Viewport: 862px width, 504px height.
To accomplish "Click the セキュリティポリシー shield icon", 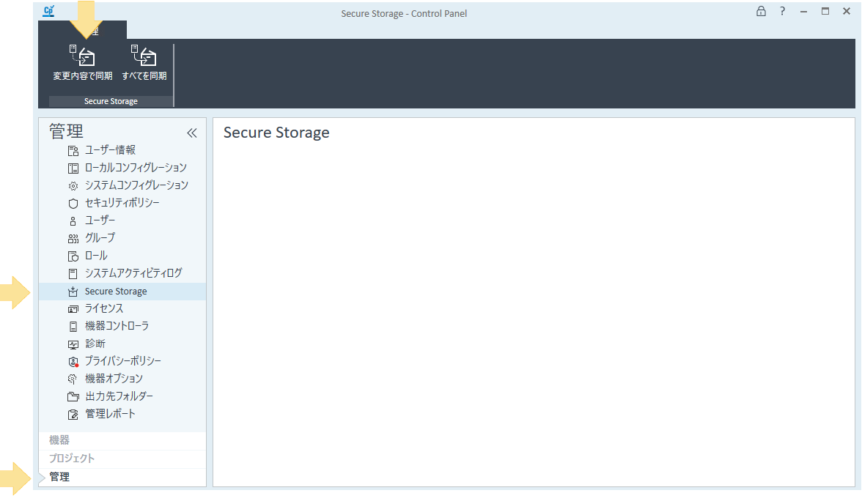I will tap(73, 204).
